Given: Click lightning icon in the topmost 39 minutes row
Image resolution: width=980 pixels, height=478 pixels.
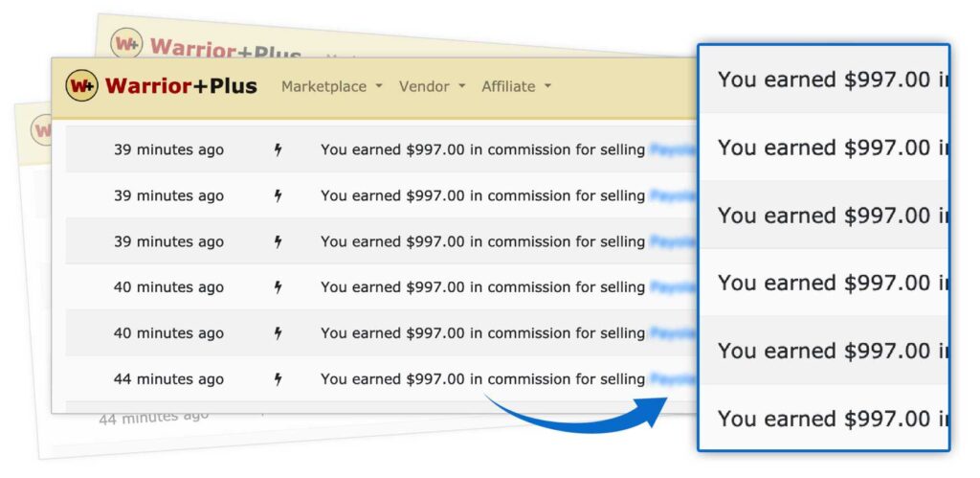Looking at the screenshot, I should tap(278, 150).
